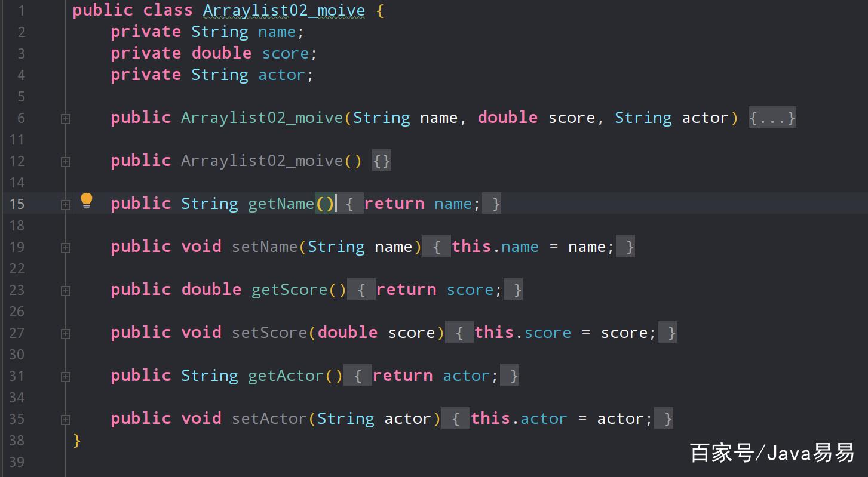Expand the getActor method fold in gutter
Image resolution: width=868 pixels, height=477 pixels.
66,377
